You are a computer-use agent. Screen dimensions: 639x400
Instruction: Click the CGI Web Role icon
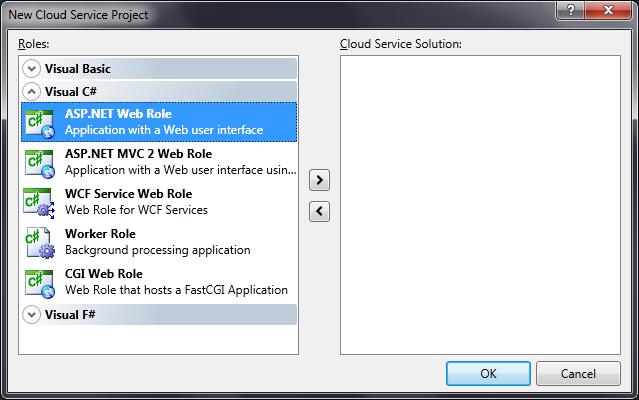tap(39, 282)
